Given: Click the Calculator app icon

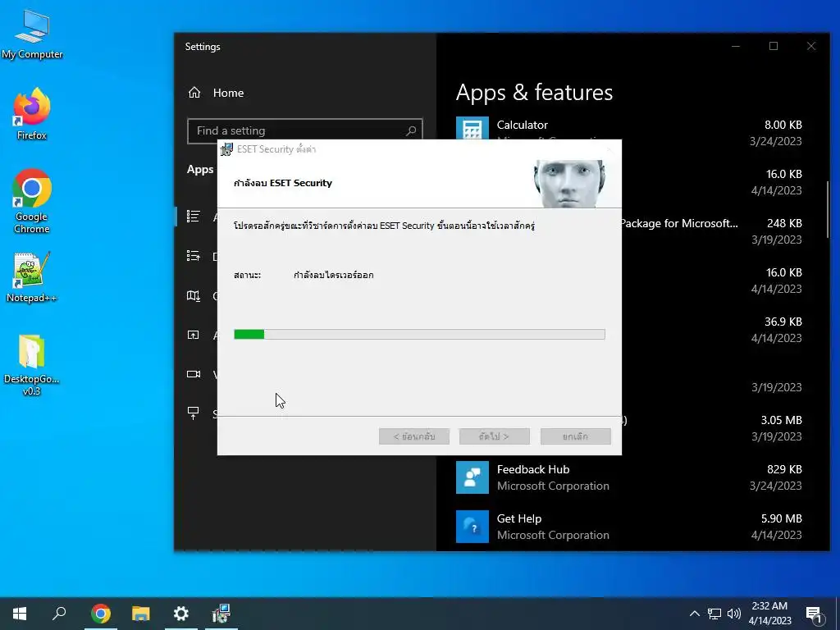Looking at the screenshot, I should click(x=472, y=129).
